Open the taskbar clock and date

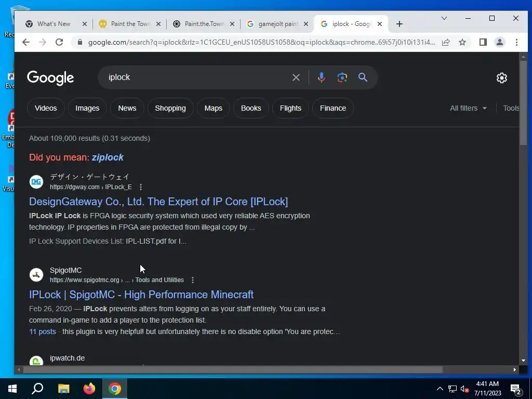point(487,389)
